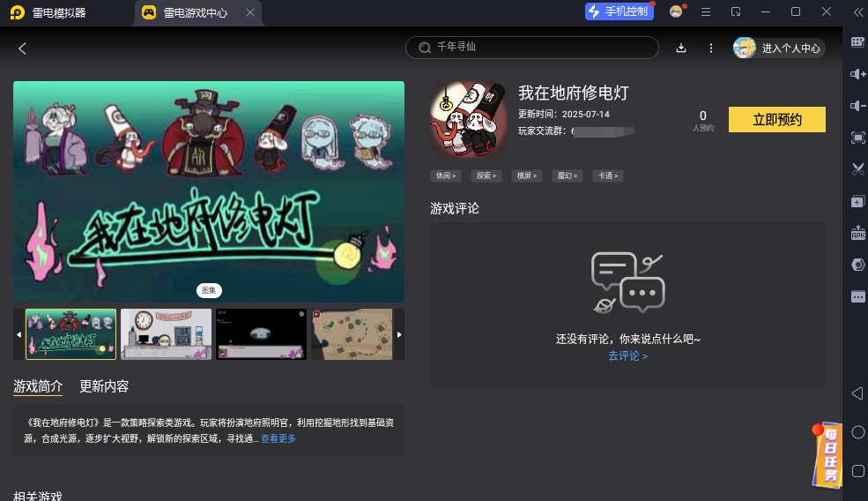Click the 手机控制 button
The image size is (868, 501).
tap(619, 11)
